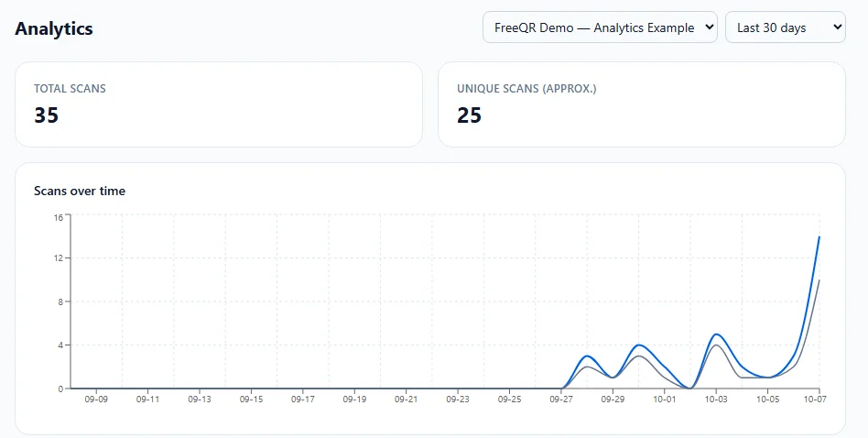Click the 10-07 x-axis date label
The height and width of the screenshot is (438, 868).
(815, 400)
